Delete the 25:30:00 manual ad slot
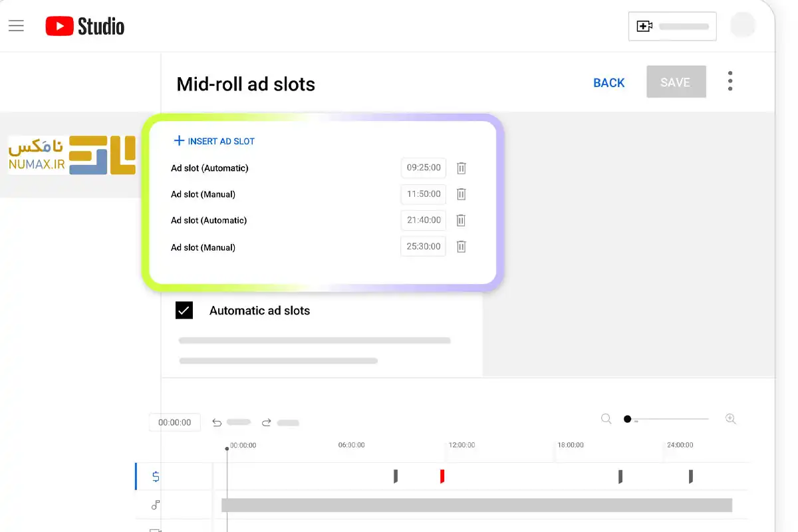798x532 pixels. tap(462, 247)
